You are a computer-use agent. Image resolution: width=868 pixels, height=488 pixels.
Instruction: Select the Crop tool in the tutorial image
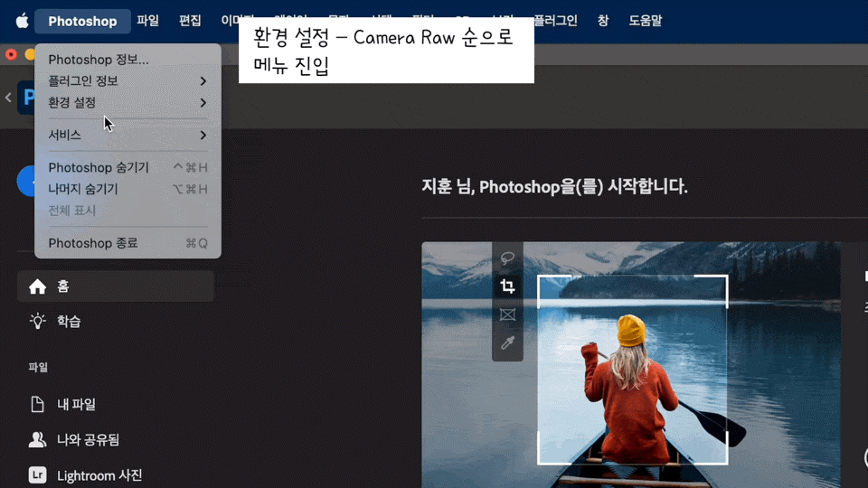coord(507,286)
